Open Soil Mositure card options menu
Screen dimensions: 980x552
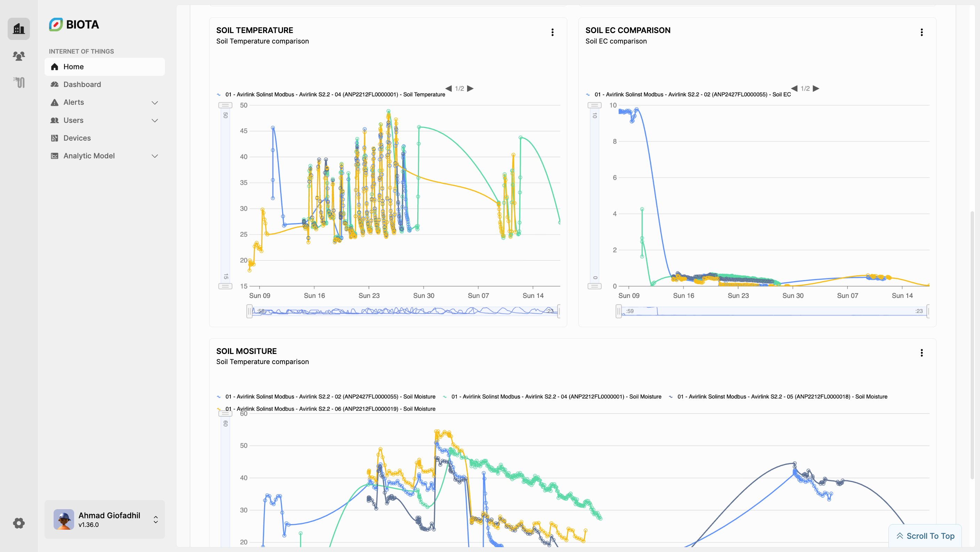(x=922, y=353)
